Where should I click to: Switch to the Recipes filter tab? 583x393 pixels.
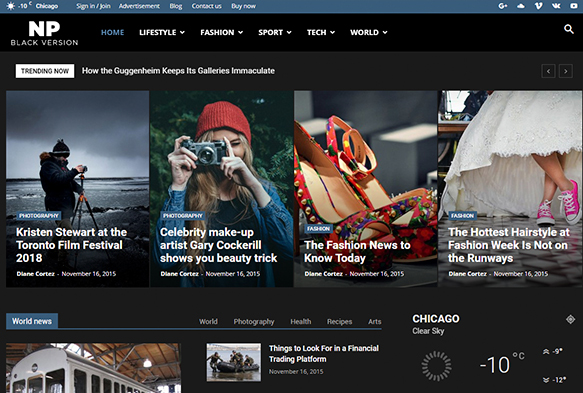[339, 322]
